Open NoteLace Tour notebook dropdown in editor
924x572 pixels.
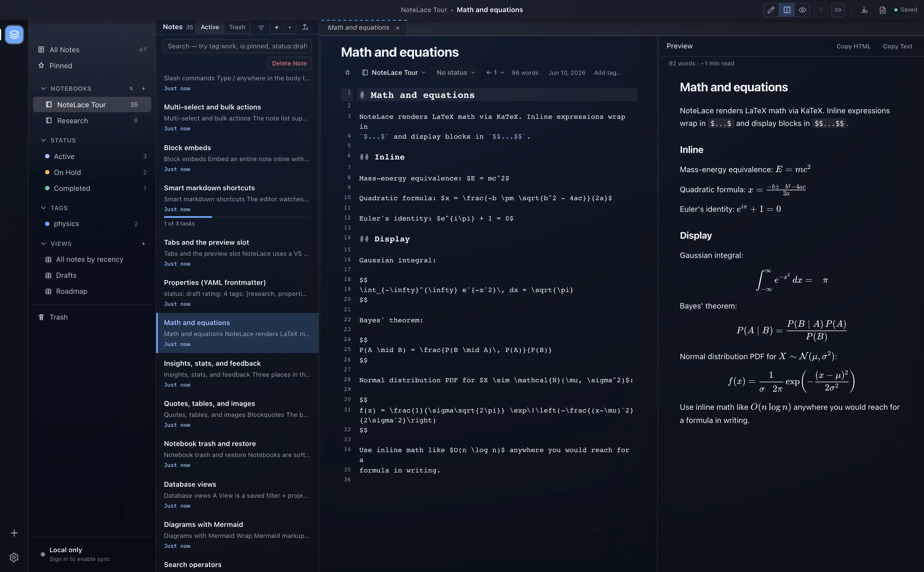[x=394, y=73]
